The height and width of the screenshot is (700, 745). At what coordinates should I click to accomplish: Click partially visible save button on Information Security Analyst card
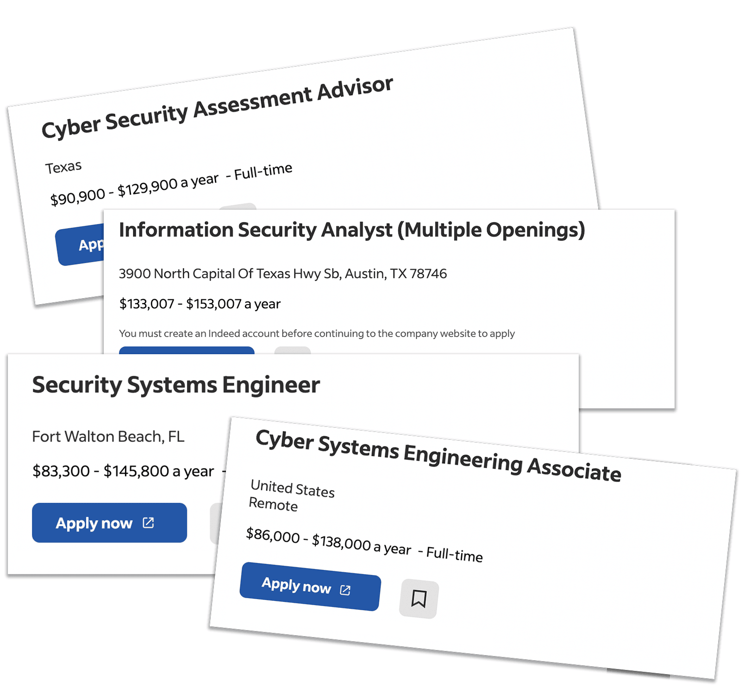click(x=292, y=350)
